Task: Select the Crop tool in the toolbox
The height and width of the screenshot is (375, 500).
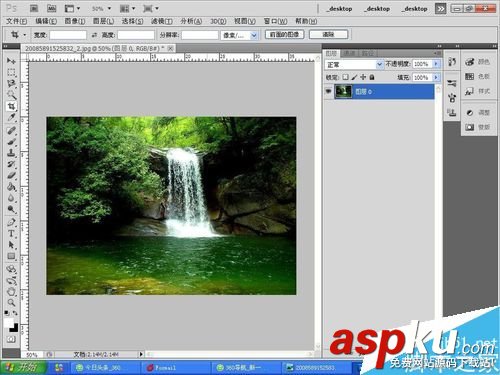Action: click(11, 106)
